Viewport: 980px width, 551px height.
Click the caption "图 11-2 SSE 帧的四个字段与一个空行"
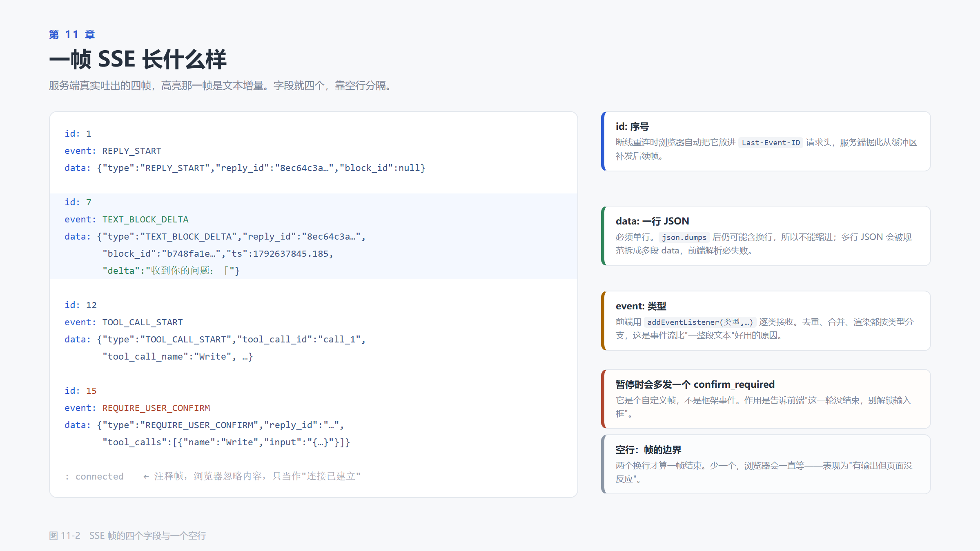pyautogui.click(x=128, y=535)
